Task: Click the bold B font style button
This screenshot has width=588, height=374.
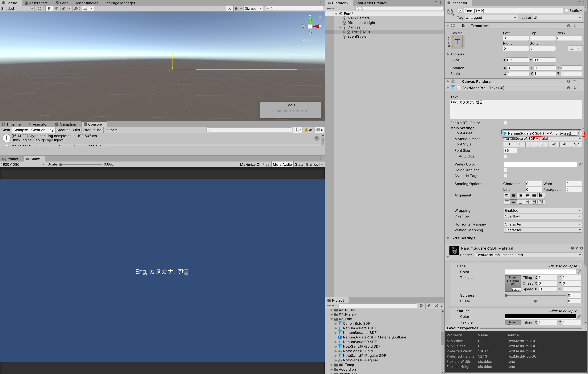Action: coord(509,144)
